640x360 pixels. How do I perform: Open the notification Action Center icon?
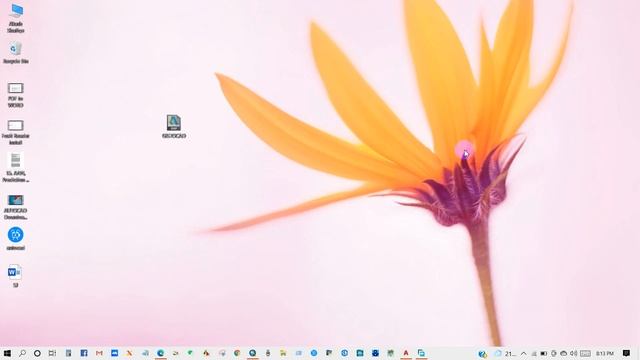coord(627,353)
